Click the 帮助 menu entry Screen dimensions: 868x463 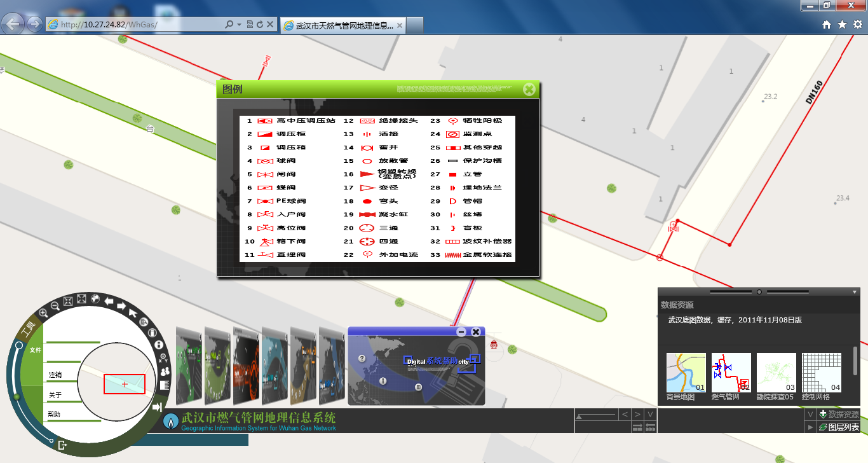(55, 415)
